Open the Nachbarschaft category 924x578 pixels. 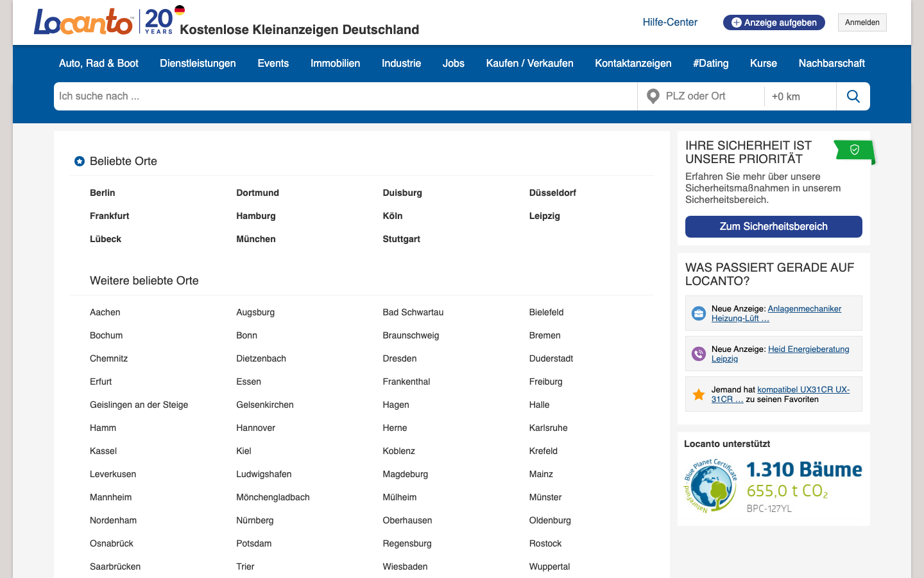tap(832, 63)
